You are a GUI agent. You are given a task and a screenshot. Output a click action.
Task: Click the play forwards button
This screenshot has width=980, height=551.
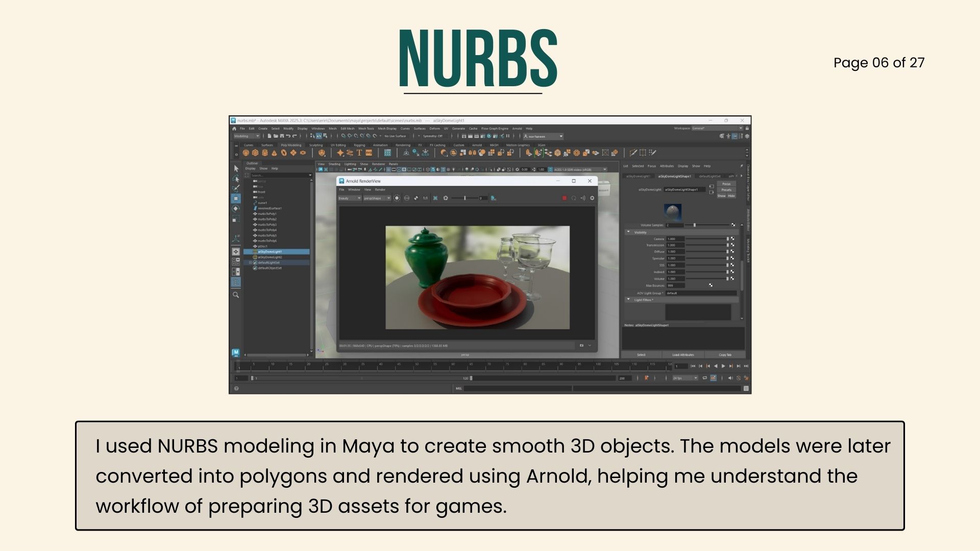[723, 366]
